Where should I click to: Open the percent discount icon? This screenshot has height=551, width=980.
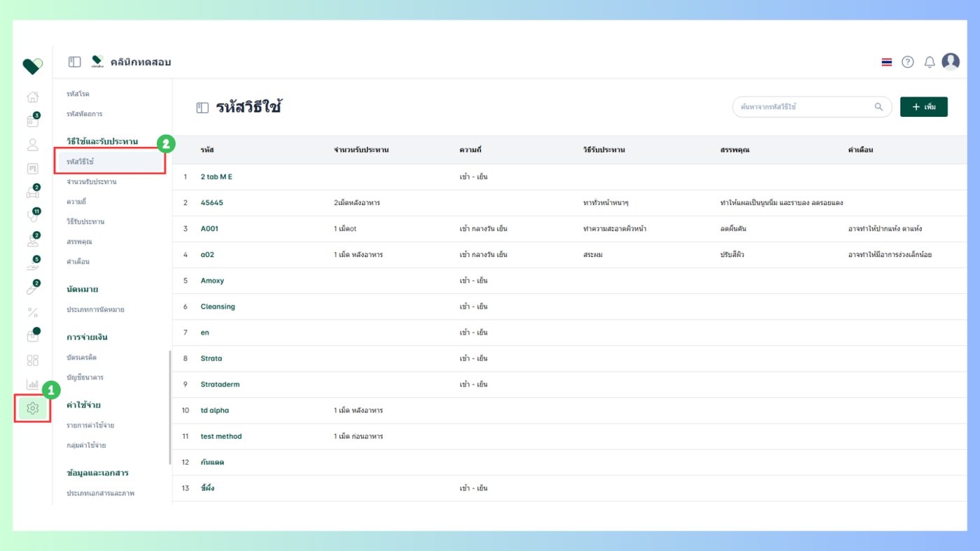[32, 312]
